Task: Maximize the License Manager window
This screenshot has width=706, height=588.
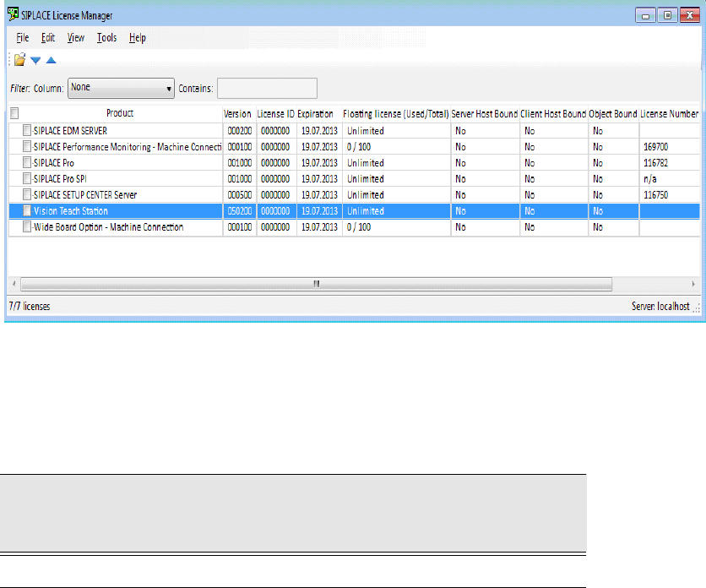Action: click(667, 16)
